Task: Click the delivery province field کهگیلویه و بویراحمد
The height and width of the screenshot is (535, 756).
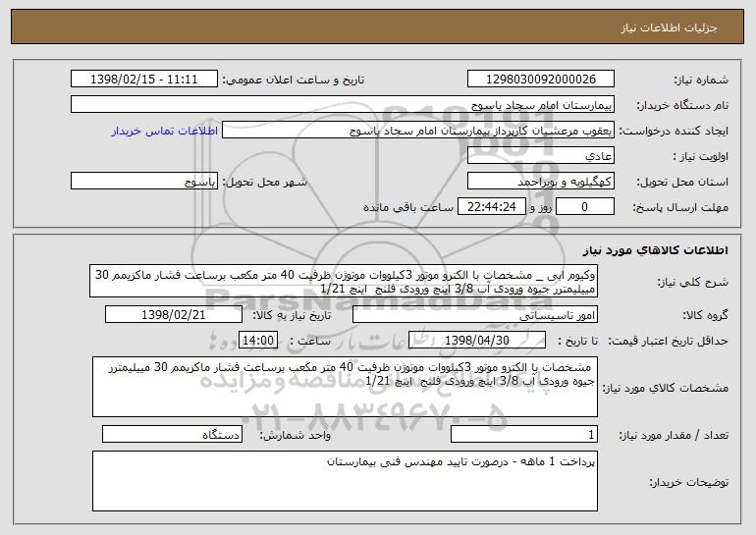Action: point(540,182)
